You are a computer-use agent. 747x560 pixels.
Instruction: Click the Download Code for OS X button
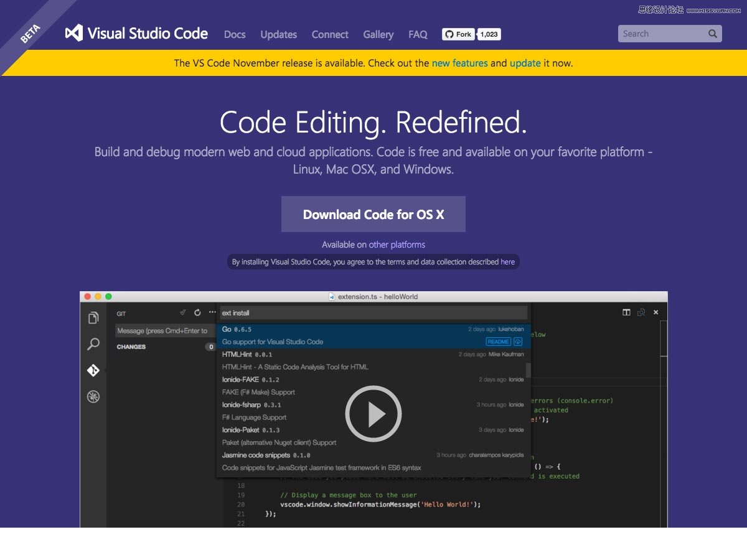tap(374, 214)
